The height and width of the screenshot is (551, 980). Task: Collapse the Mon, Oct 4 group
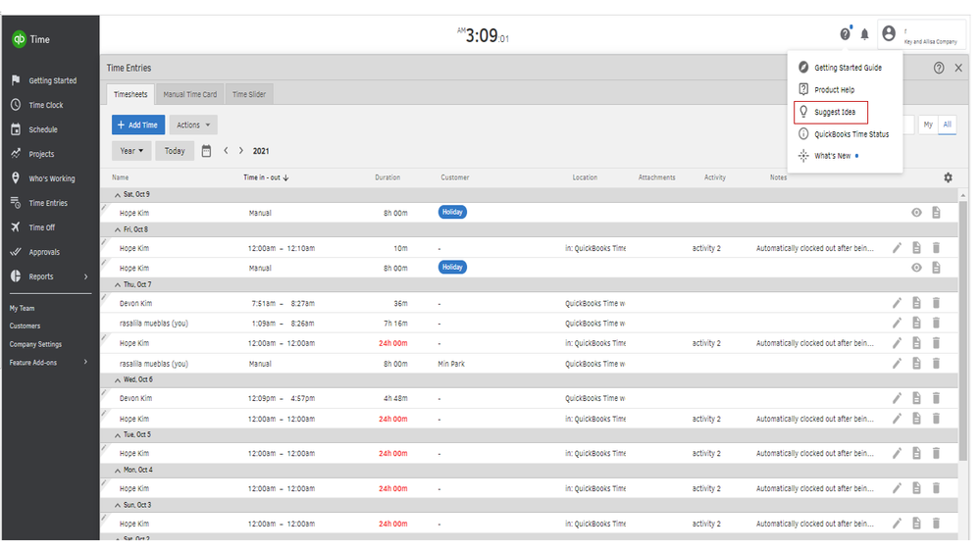coord(117,470)
